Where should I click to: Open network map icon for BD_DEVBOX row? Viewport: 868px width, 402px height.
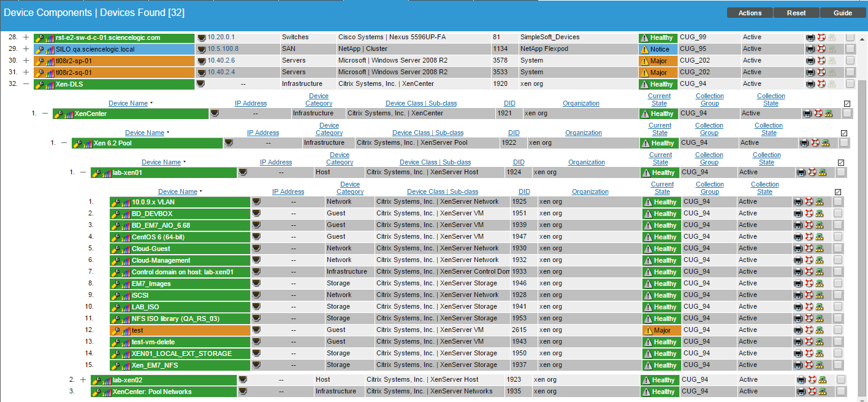tap(821, 214)
